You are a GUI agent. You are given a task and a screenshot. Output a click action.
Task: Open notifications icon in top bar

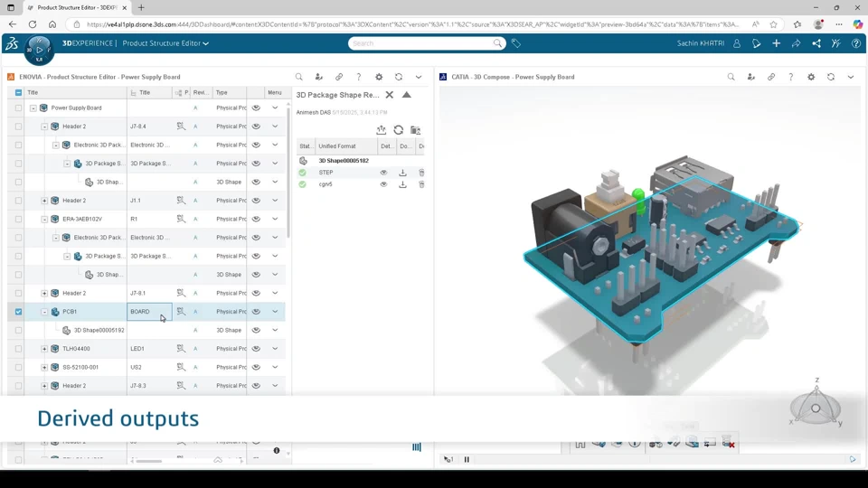coord(756,43)
